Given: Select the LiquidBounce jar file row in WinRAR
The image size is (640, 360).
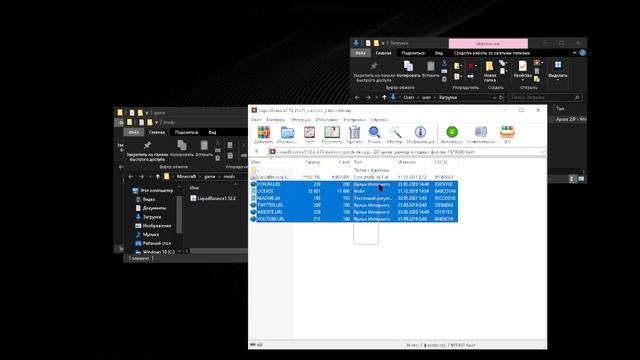Looking at the screenshot, I should click(353, 177).
